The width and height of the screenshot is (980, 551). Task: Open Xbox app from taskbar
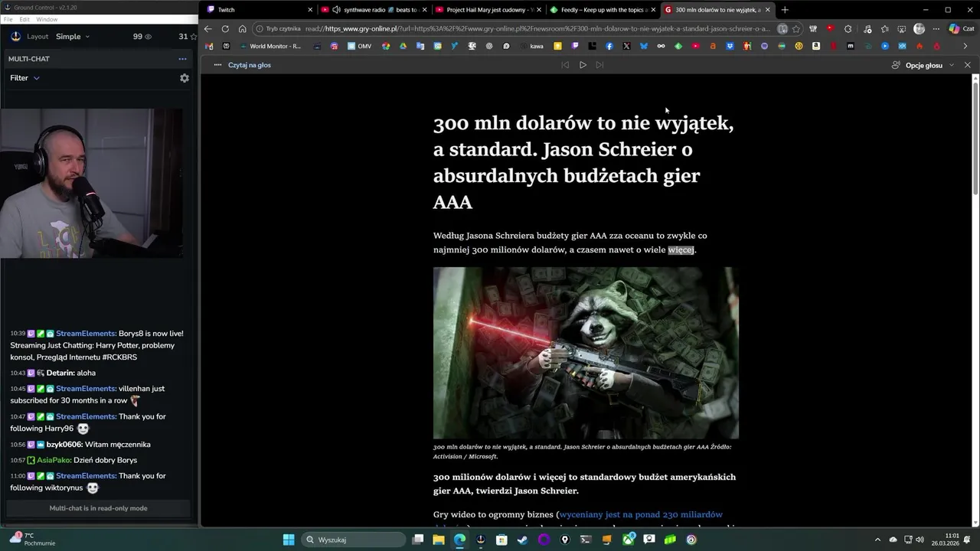[x=628, y=540]
